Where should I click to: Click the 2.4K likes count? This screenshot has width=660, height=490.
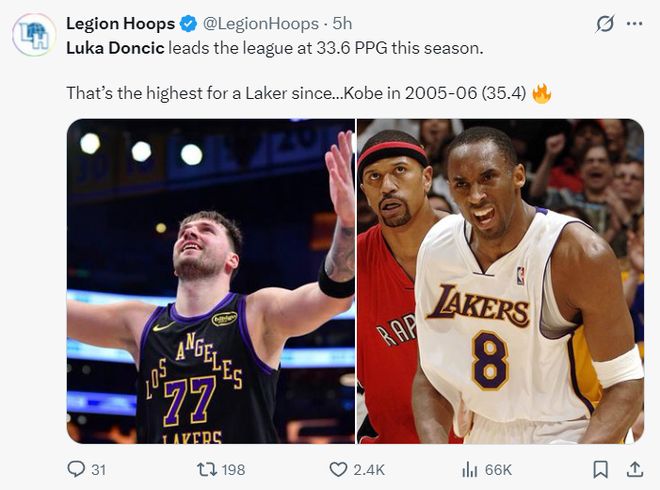tap(368, 469)
